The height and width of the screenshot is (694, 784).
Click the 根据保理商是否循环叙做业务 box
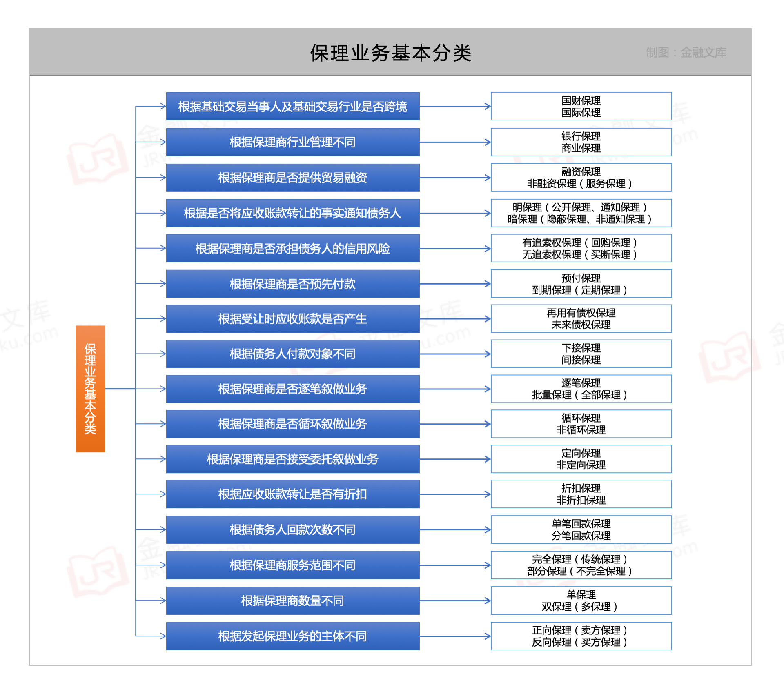tap(292, 424)
